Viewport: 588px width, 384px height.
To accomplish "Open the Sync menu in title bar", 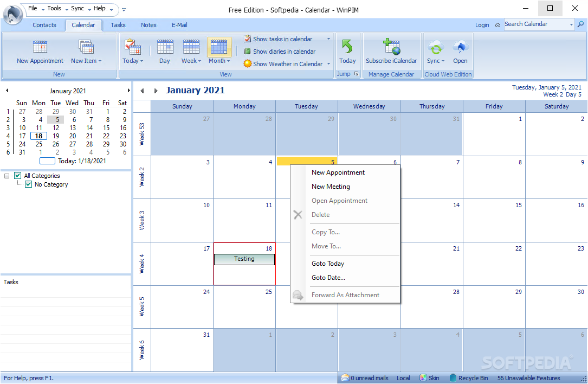I will tap(77, 8).
